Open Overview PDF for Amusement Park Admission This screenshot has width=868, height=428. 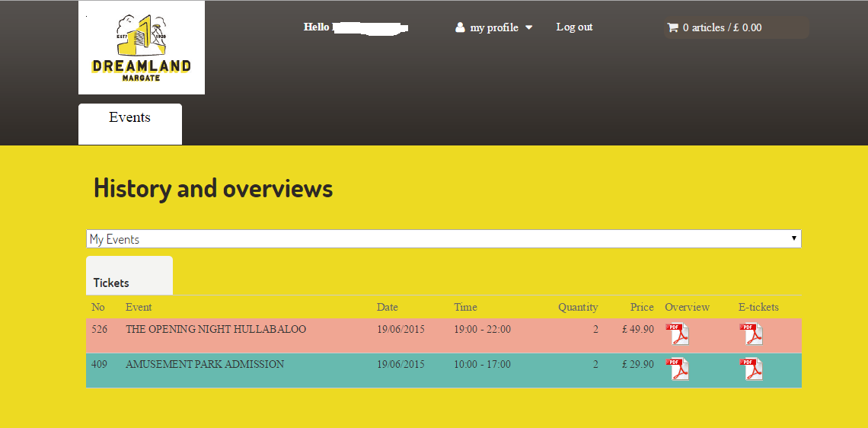pos(677,369)
